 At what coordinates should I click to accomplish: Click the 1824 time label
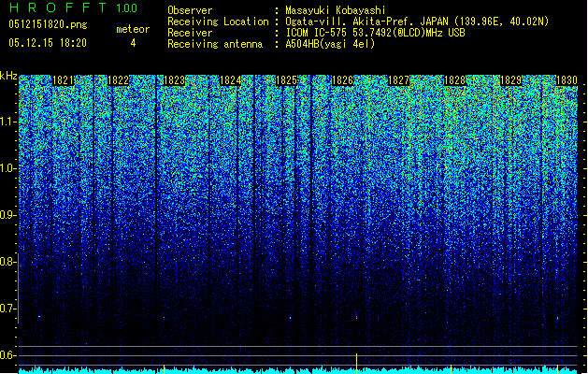coord(230,80)
